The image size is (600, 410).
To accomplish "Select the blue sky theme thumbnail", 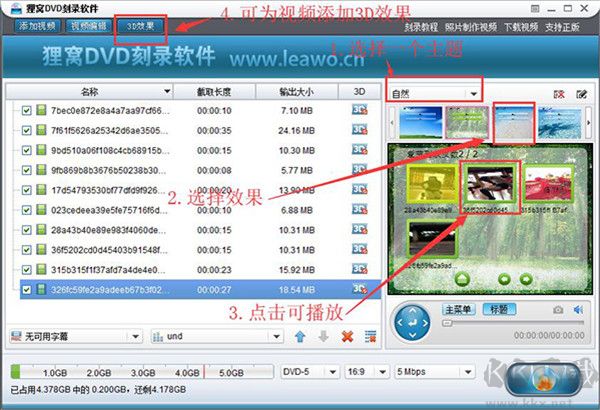I will point(421,123).
